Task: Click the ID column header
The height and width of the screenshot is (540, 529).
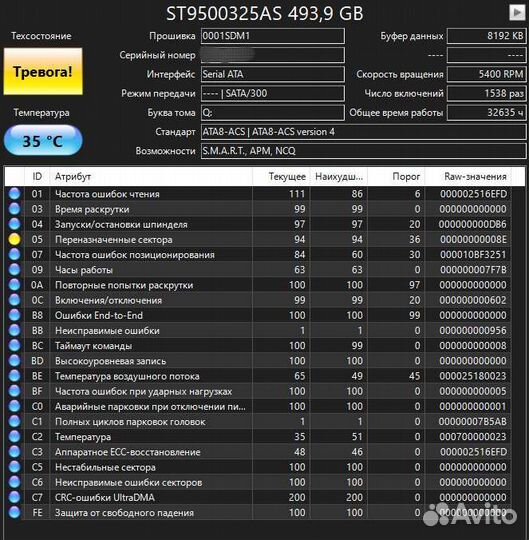Action: tap(37, 177)
